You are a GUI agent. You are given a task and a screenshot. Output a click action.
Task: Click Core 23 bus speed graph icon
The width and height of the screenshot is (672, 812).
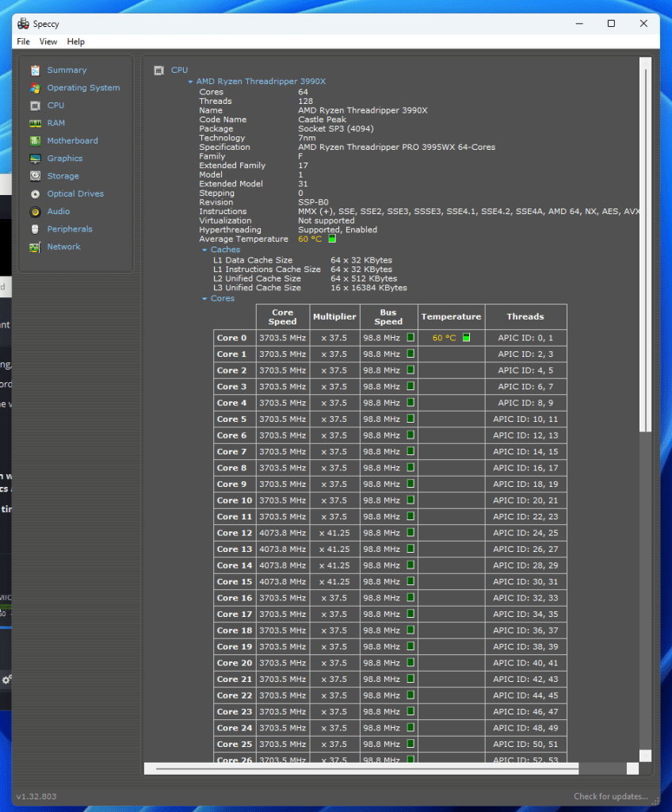point(410,711)
